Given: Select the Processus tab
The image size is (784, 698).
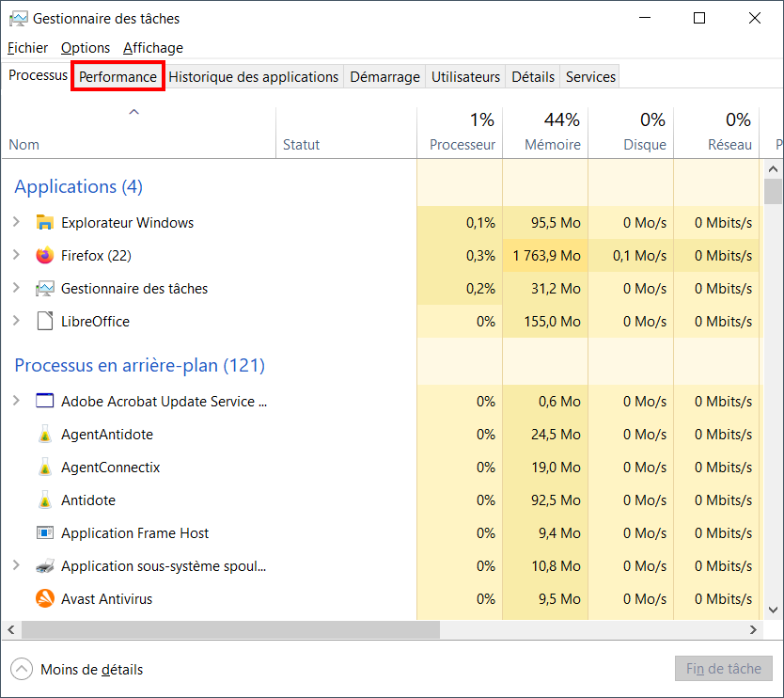Looking at the screenshot, I should tap(38, 75).
